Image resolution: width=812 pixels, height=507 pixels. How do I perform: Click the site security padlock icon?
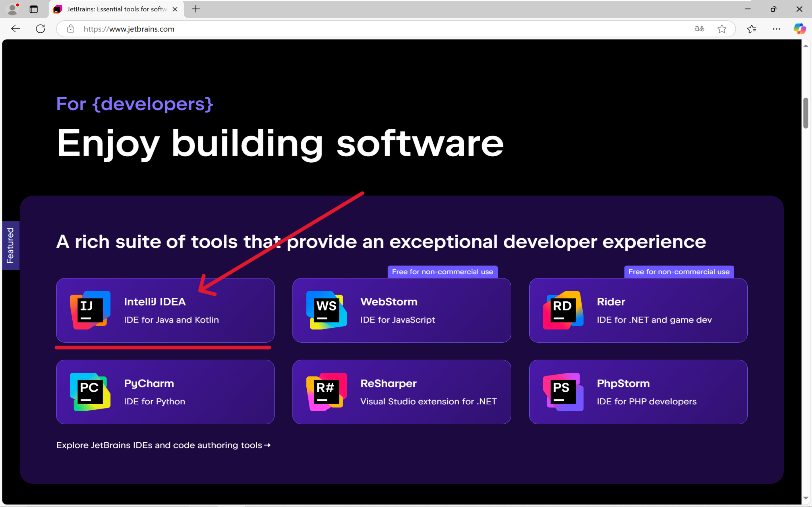point(70,29)
